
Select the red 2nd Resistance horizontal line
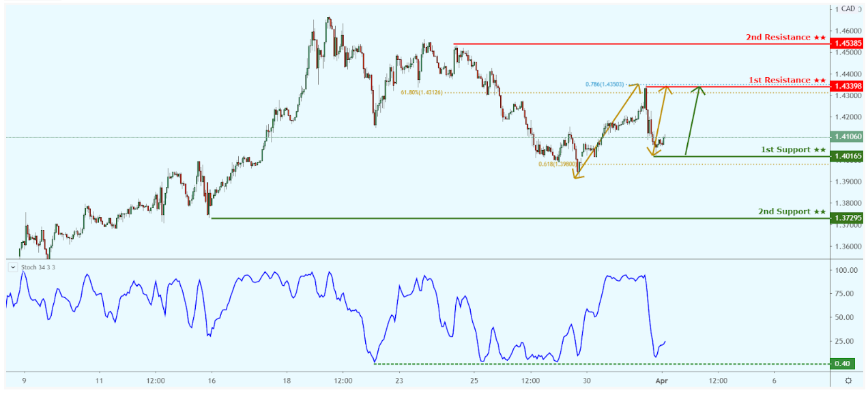pos(641,44)
